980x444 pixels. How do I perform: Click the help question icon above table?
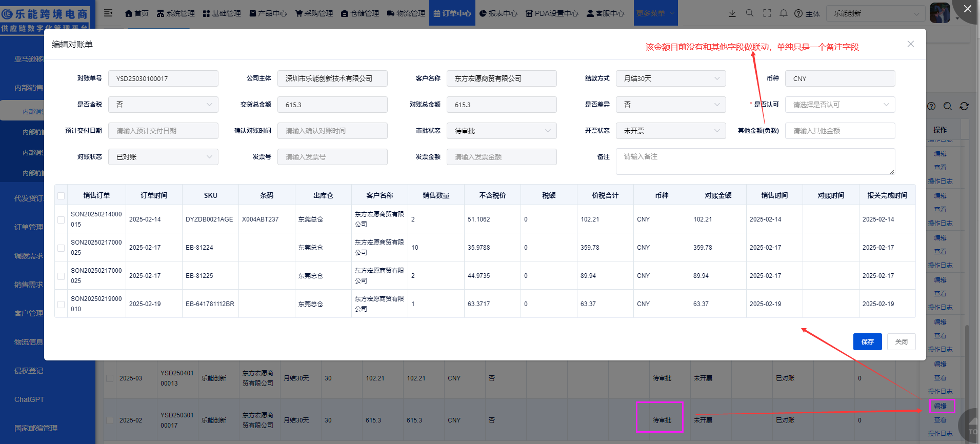(931, 106)
